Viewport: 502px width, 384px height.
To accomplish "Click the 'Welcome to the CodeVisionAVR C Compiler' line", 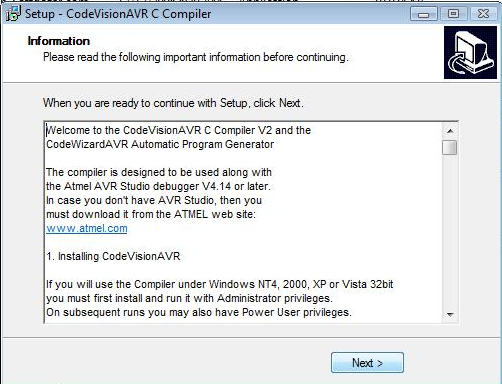I will (x=178, y=130).
